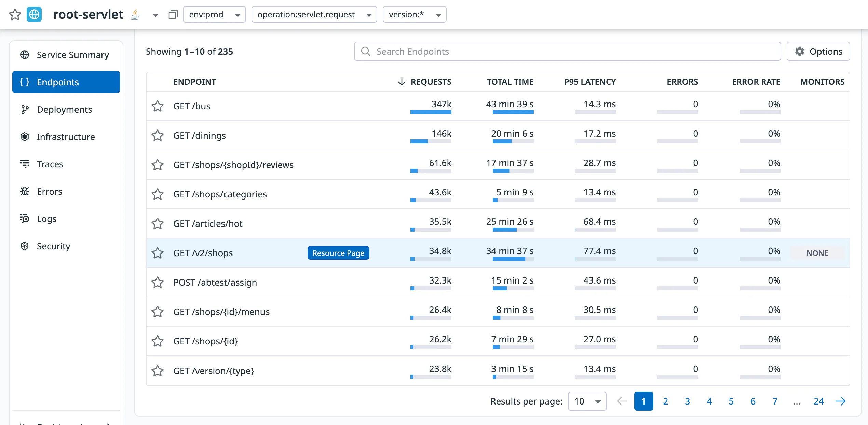Click the copy icon beside service name
Screen dimensions: 868x425
(x=173, y=15)
